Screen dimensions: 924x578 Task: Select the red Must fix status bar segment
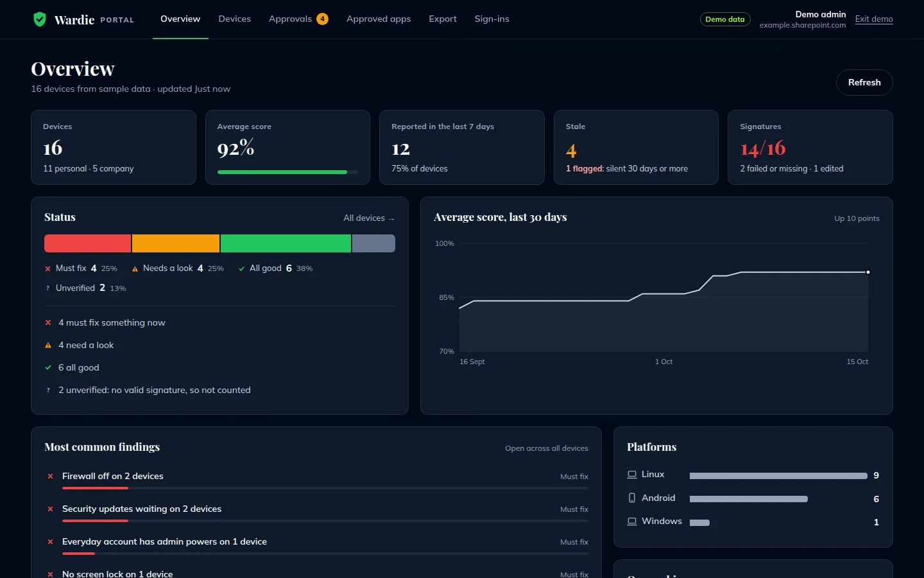(x=88, y=243)
